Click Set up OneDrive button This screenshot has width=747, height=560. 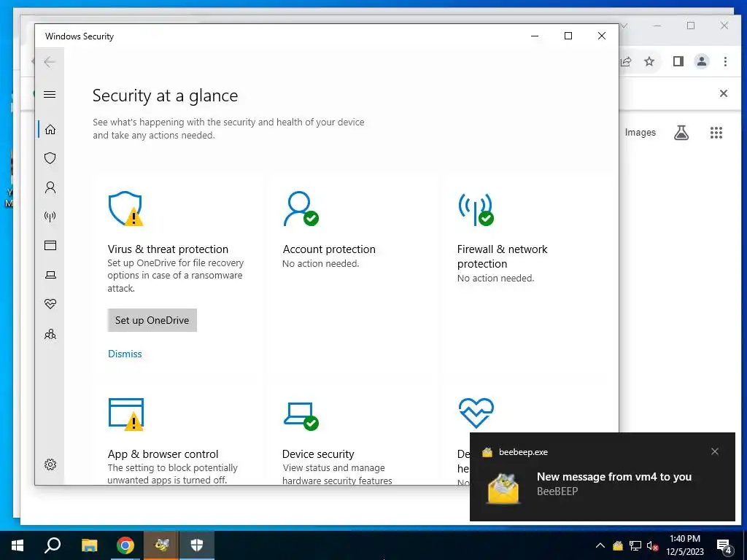coord(152,320)
